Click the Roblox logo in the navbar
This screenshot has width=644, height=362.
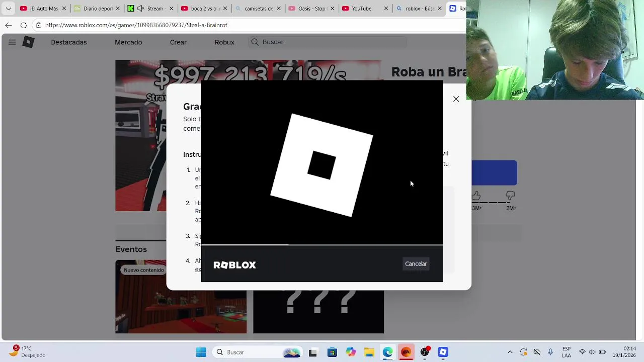(x=29, y=42)
